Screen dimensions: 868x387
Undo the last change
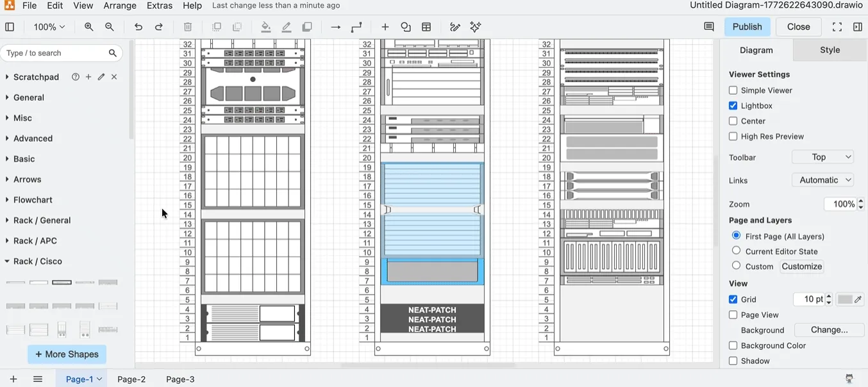coord(138,27)
